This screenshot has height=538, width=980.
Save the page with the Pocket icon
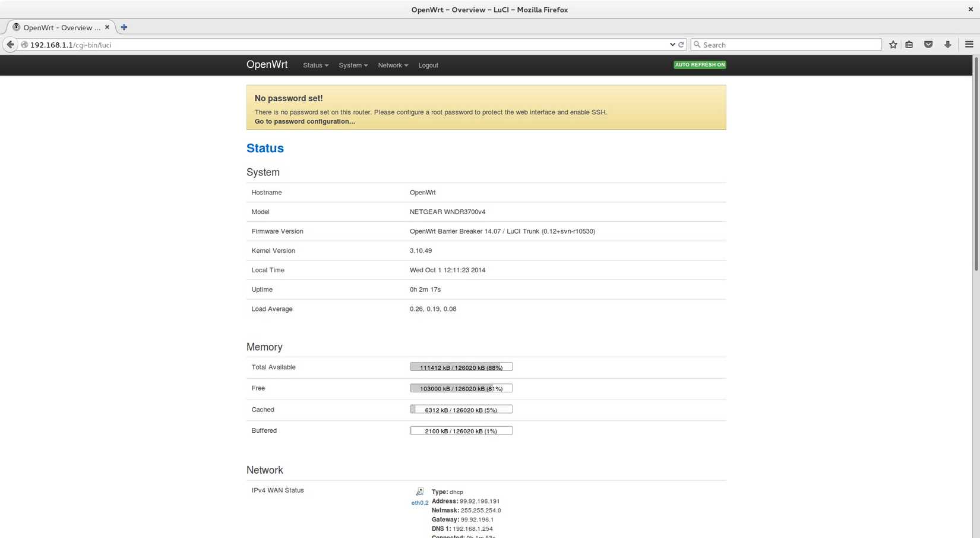(928, 44)
